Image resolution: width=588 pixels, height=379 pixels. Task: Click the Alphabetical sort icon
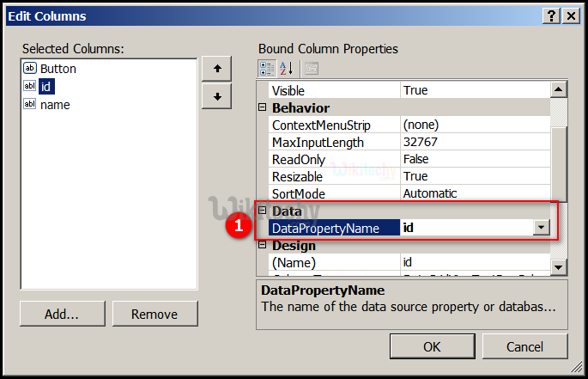click(x=287, y=69)
